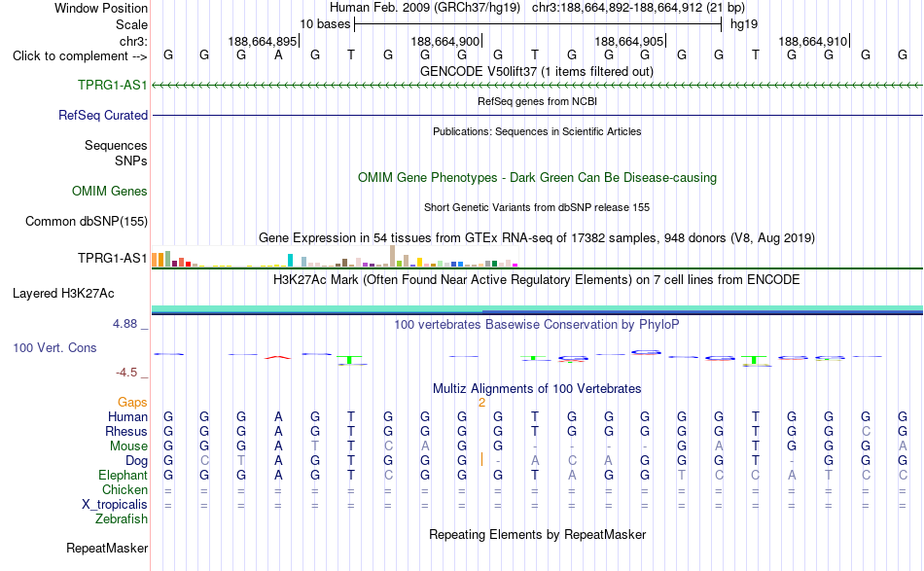Click the orange Gaps row label

click(132, 402)
